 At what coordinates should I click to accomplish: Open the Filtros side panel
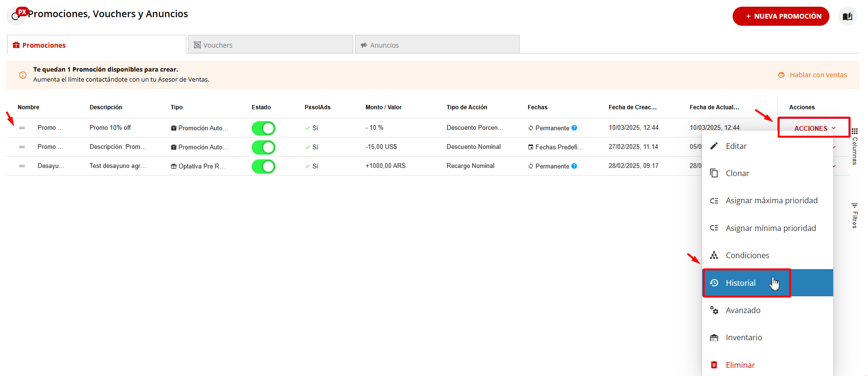855,216
